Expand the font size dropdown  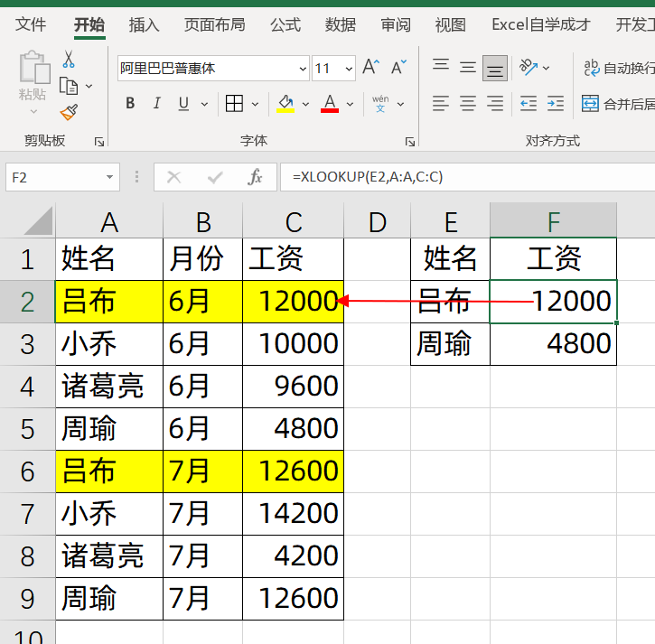[349, 69]
